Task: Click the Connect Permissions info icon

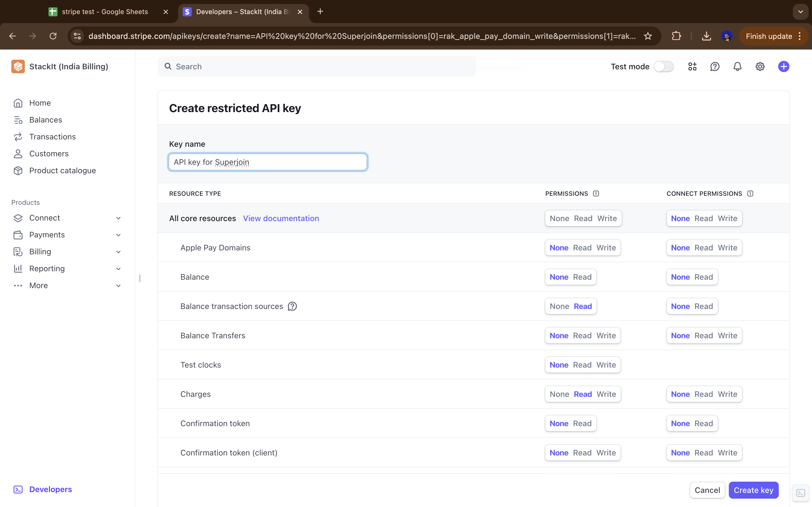Action: [750, 194]
